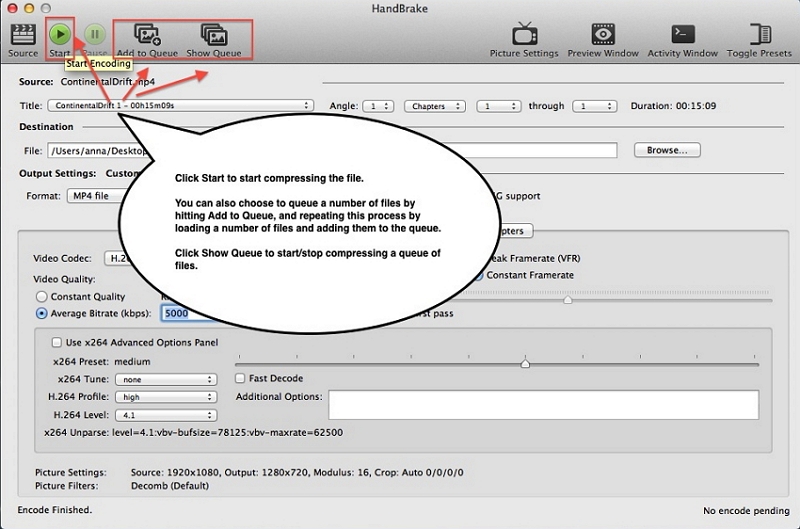Open the H.264 Profile dropdown
This screenshot has width=800, height=529.
pyautogui.click(x=165, y=397)
